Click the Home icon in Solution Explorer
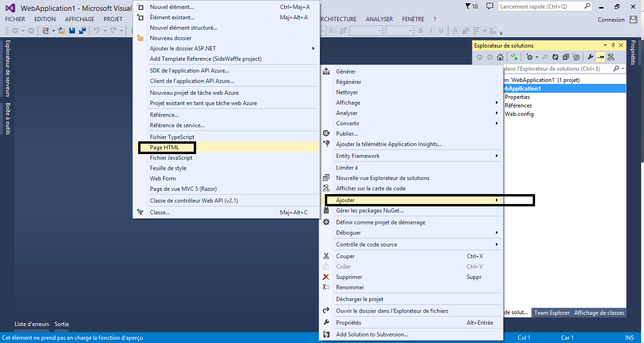644x343 pixels. point(500,57)
